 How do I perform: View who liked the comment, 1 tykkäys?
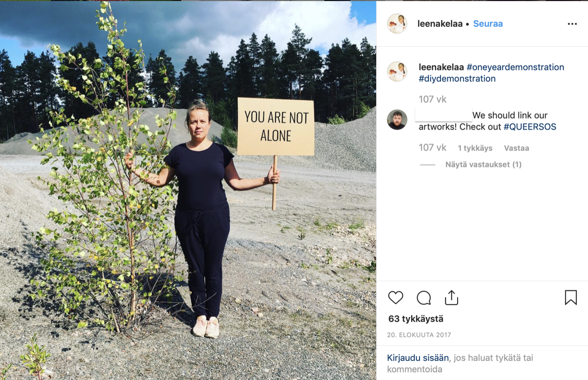[475, 148]
